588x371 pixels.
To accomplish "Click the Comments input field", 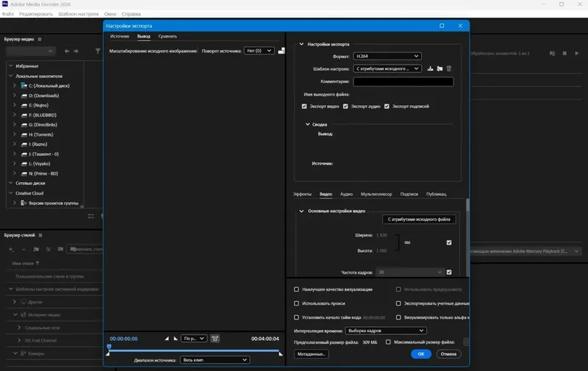I will click(404, 82).
